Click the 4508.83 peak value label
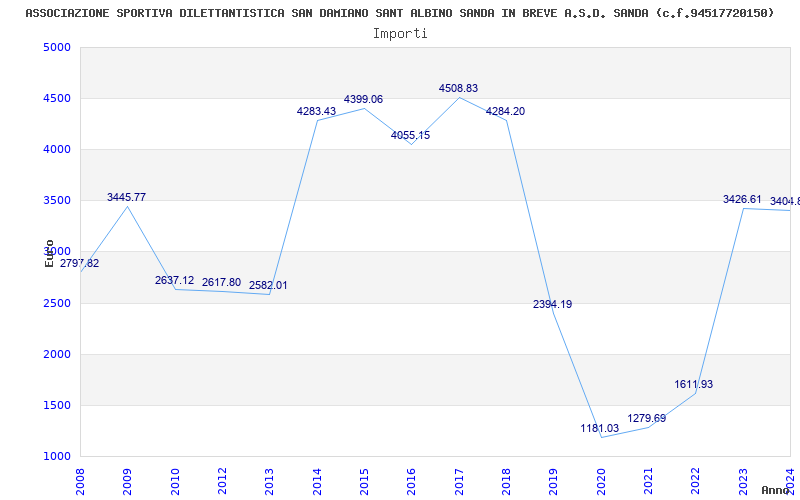Screen dimensions: 800x500 [458, 88]
